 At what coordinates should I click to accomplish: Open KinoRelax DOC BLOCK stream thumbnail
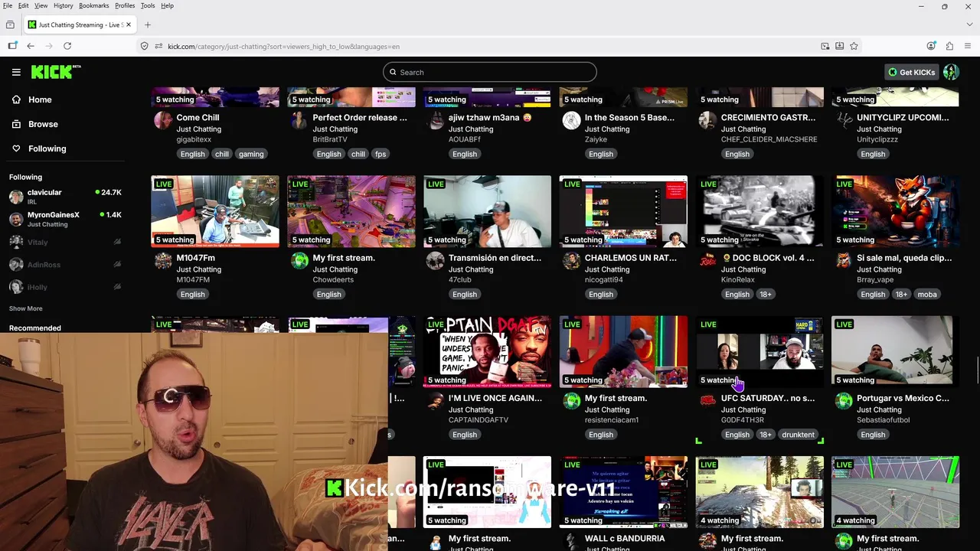click(759, 211)
